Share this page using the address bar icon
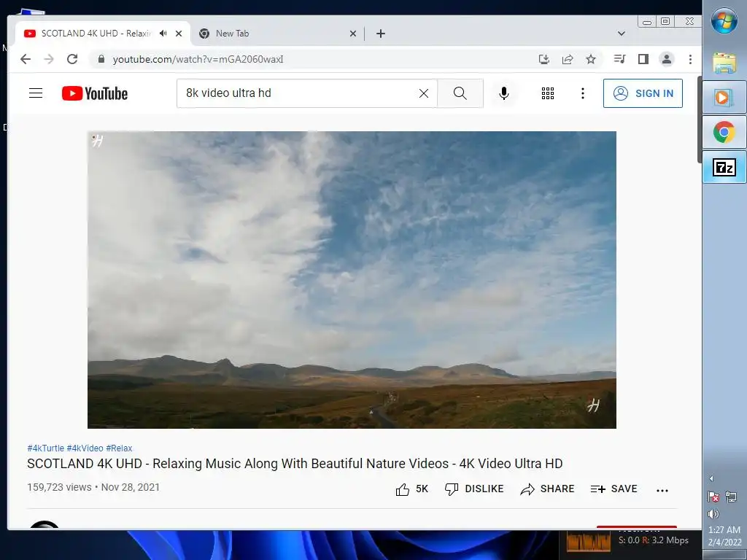This screenshot has height=560, width=747. pos(568,59)
